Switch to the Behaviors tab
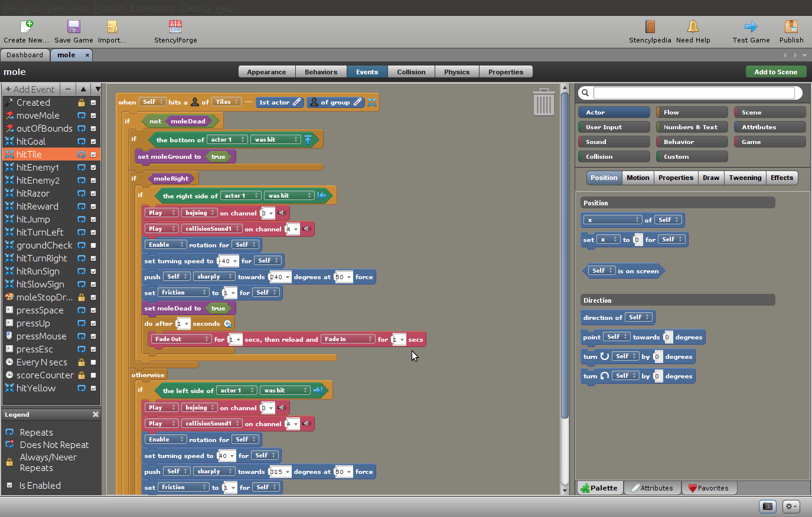The image size is (812, 517). [321, 72]
